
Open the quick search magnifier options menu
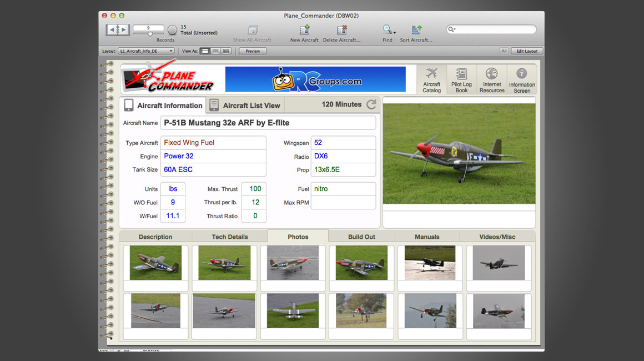click(x=452, y=29)
